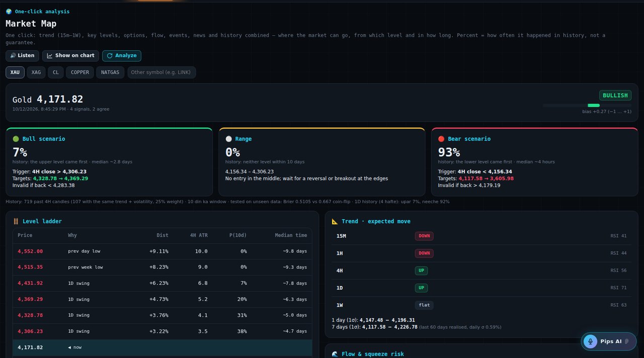Click the Gold 4,171.82 price heading
The width and height of the screenshot is (644, 358).
pyautogui.click(x=48, y=100)
